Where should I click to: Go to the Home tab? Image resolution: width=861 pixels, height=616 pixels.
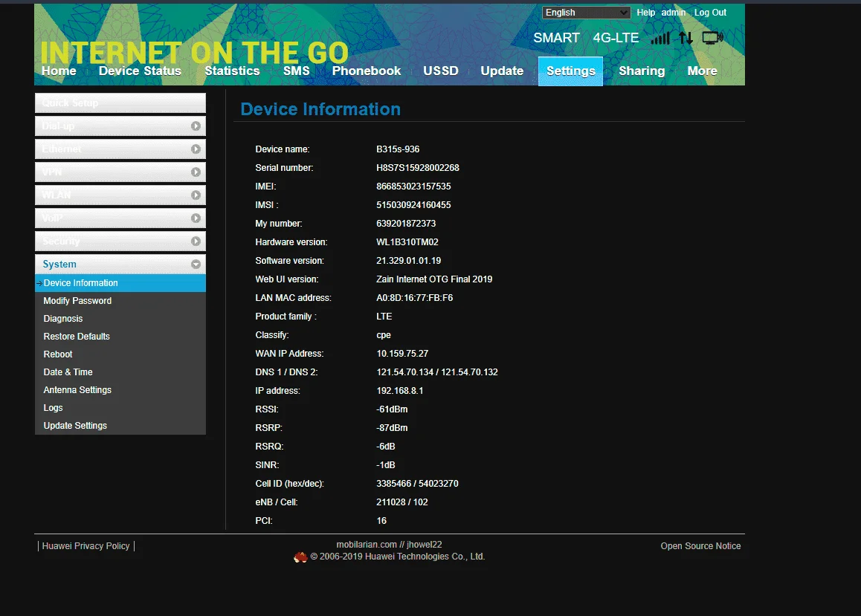click(59, 71)
